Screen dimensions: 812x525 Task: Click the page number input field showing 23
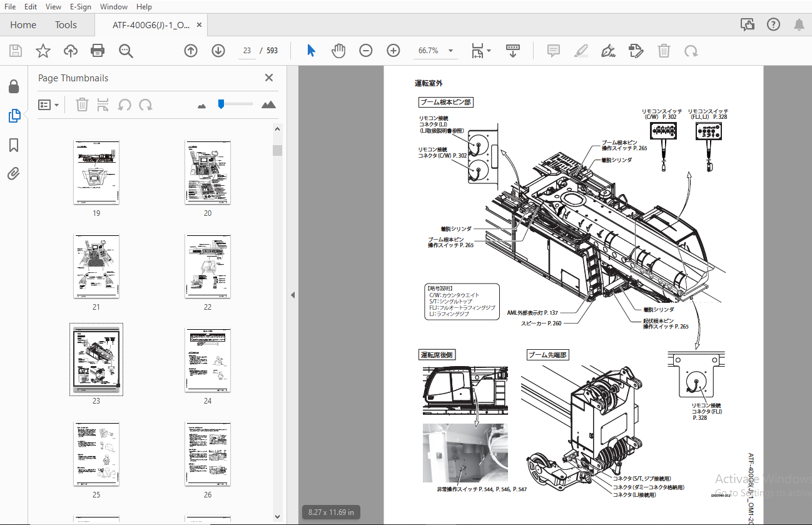tap(246, 51)
